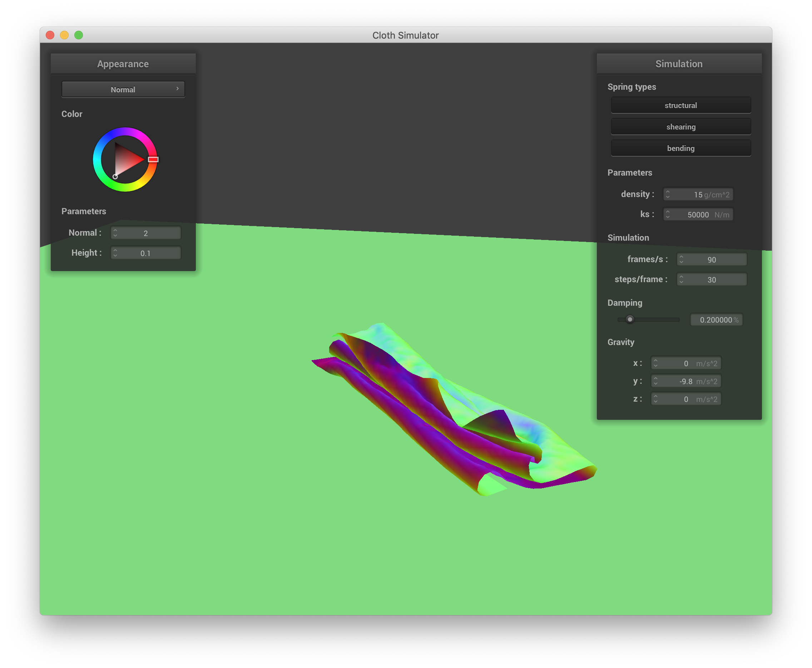
Task: Click the frames/s stepper arrows
Action: [x=681, y=259]
